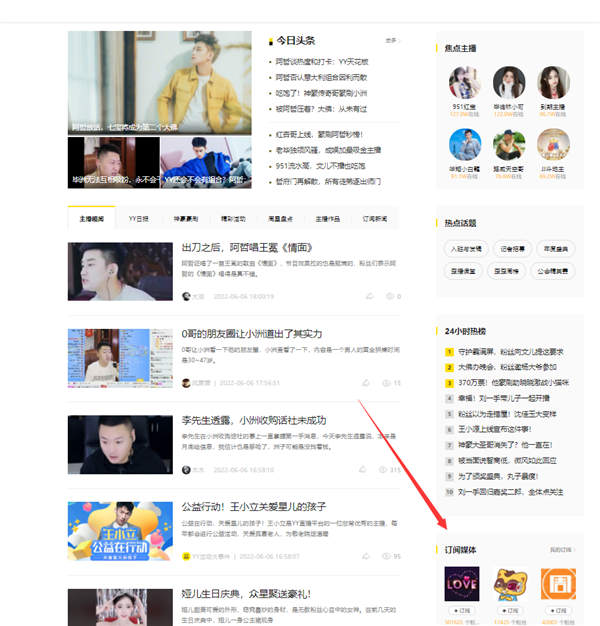Switch to the last tab 订阅新闻

(375, 219)
